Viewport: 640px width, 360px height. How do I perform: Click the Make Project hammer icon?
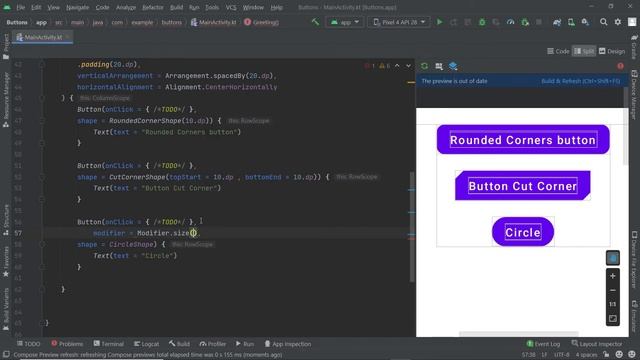point(315,22)
